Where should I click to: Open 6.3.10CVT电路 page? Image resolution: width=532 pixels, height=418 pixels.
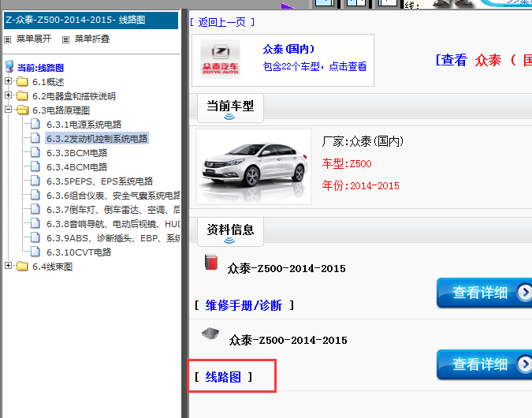(x=79, y=252)
